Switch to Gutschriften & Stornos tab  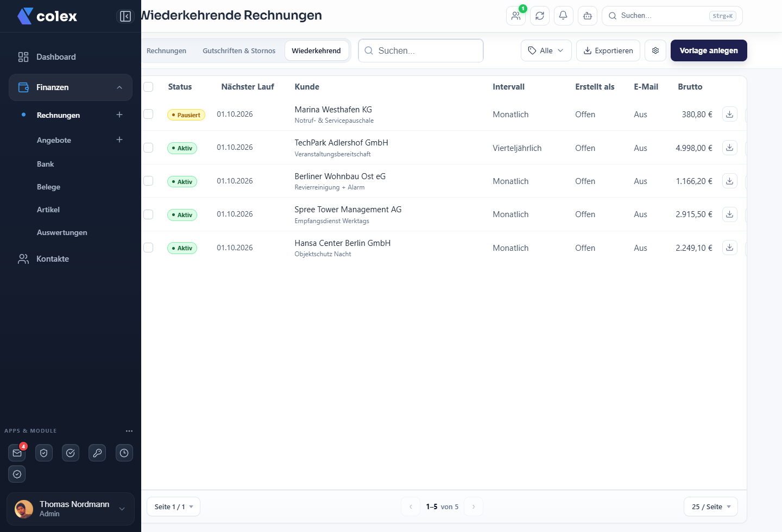239,50
